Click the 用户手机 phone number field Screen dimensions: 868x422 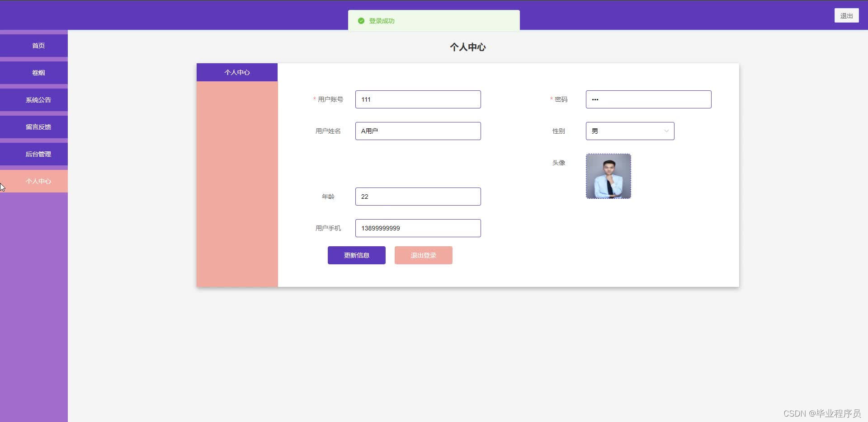417,228
